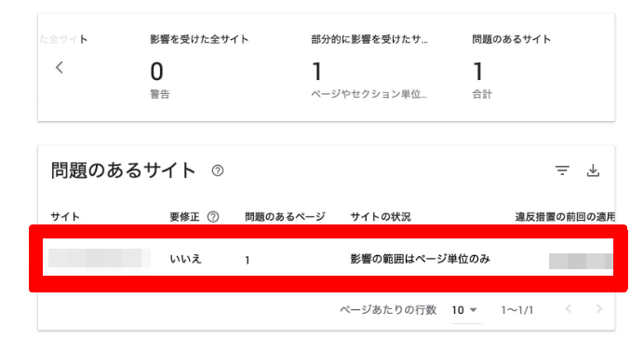Select 問題のあるサイト summary metric at top
Image resolution: width=644 pixels, height=339 pixels.
511,67
